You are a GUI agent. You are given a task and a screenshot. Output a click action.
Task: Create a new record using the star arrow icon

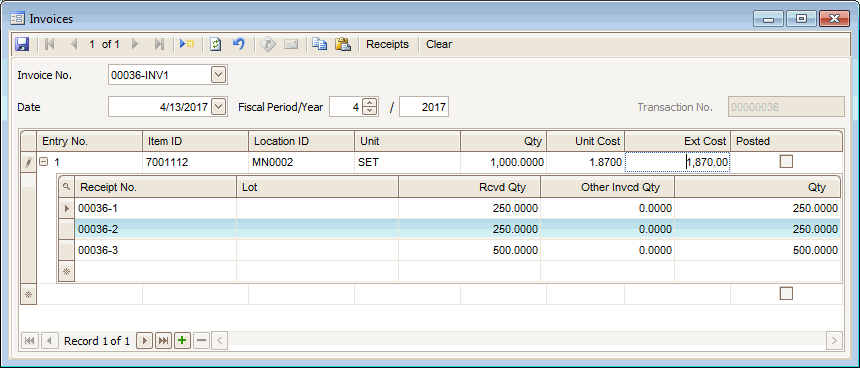[x=187, y=44]
